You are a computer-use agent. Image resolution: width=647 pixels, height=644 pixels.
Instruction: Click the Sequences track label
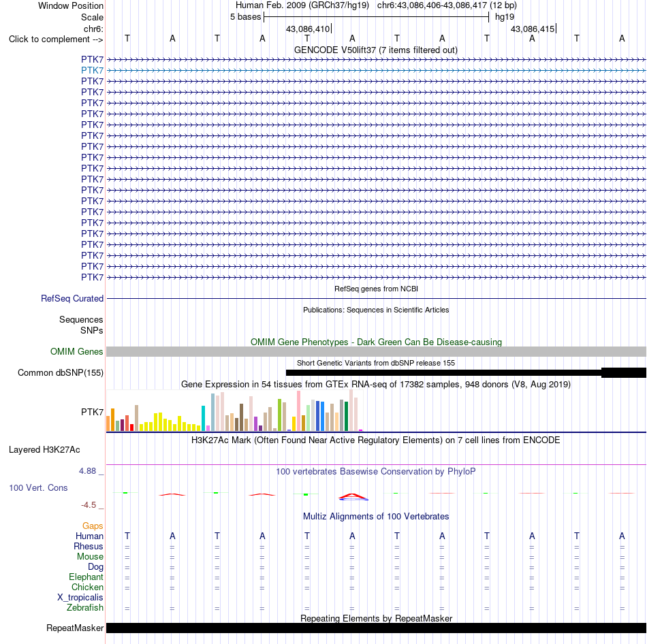click(x=81, y=319)
